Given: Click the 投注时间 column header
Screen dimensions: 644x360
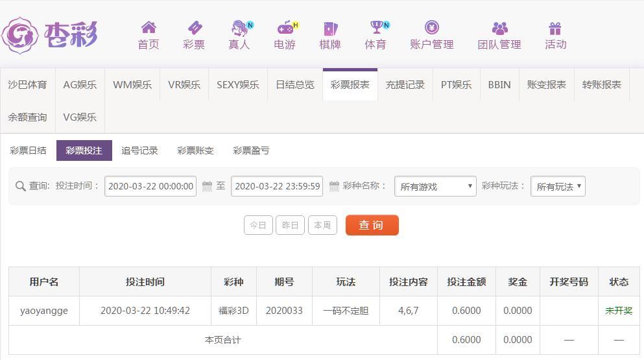Looking at the screenshot, I should point(145,282).
